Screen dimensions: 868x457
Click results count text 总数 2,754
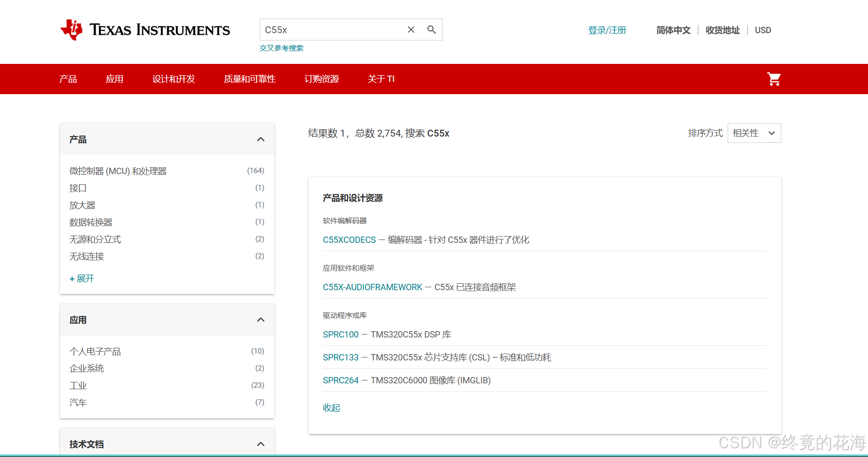(x=378, y=133)
